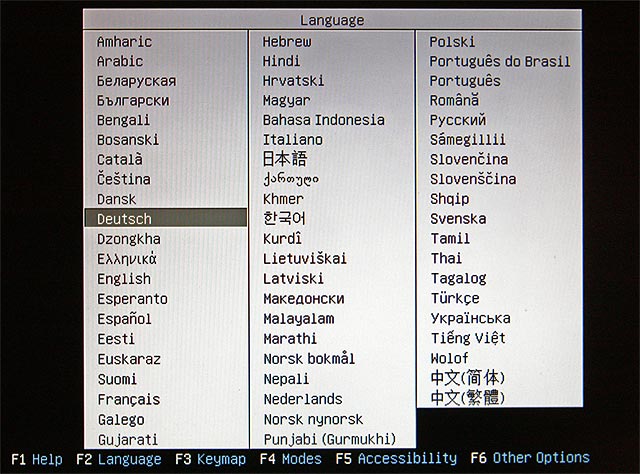Image resolution: width=640 pixels, height=474 pixels.
Task: Choose Slovenčina from the list
Action: [x=469, y=159]
